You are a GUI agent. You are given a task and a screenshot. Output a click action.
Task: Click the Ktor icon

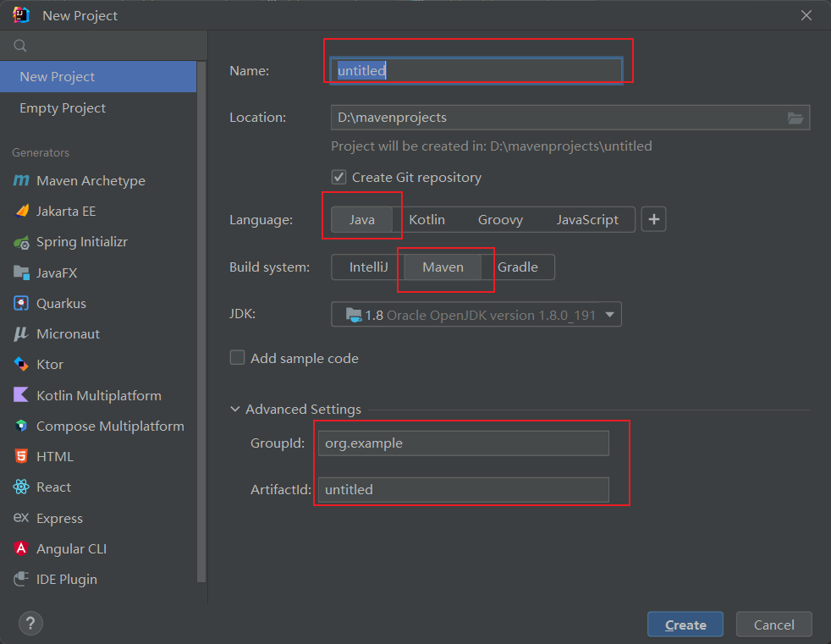[x=21, y=364]
